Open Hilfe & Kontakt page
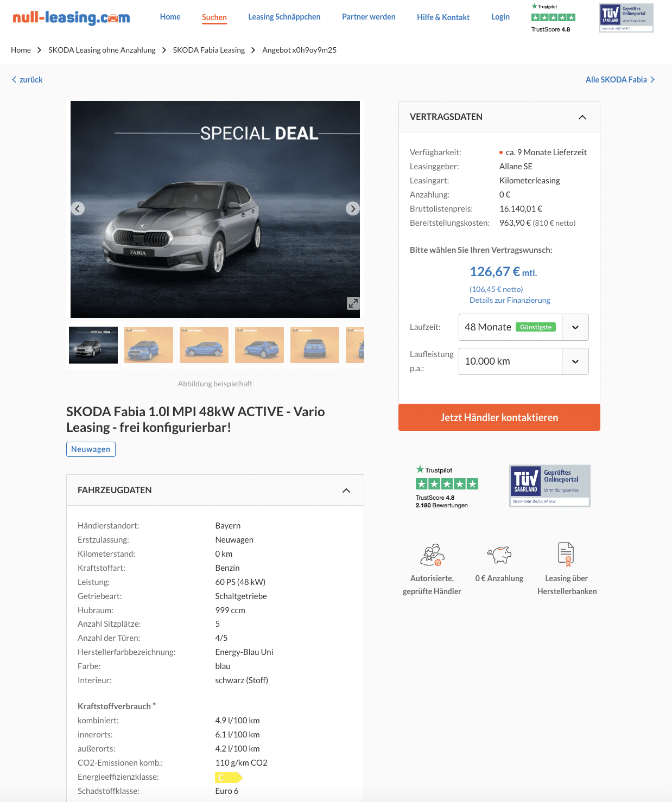This screenshot has width=672, height=802. 443,17
